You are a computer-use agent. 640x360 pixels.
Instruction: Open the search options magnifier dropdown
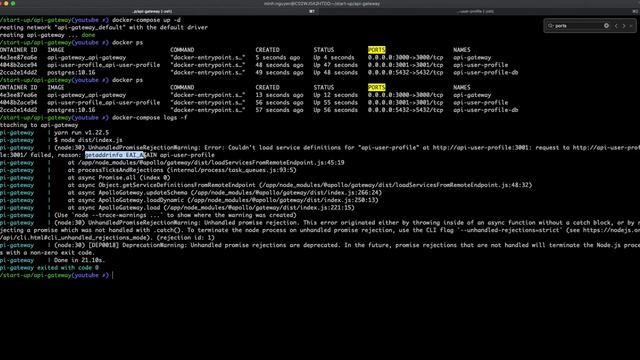coord(551,26)
